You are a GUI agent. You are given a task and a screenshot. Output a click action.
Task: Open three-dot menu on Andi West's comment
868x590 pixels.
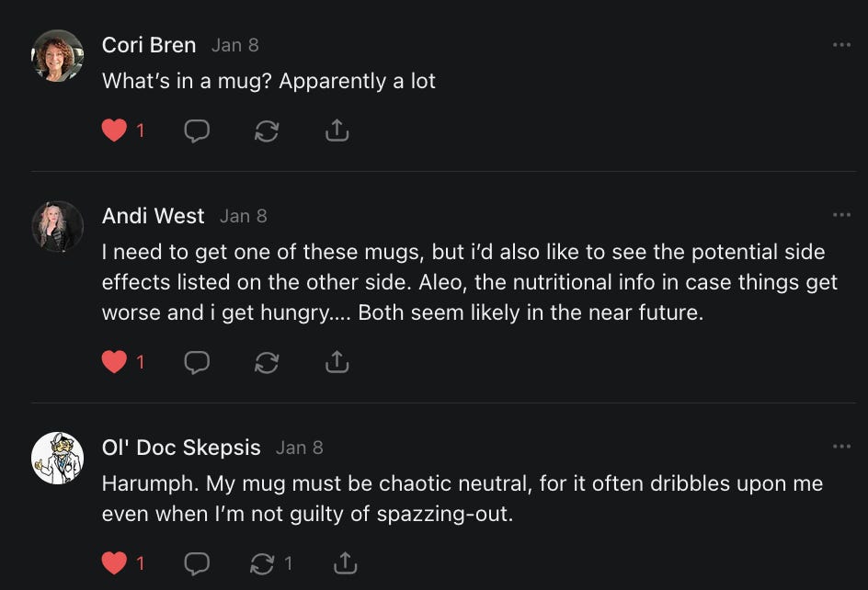841,215
